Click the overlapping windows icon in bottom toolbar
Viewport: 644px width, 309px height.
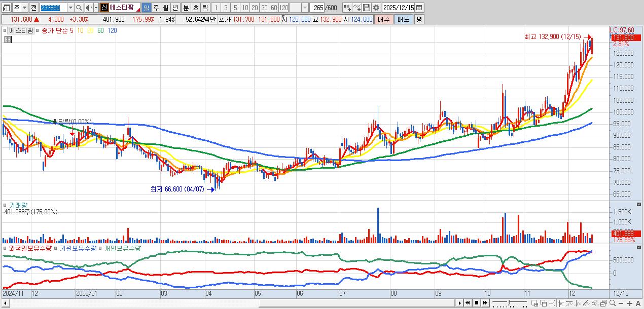pos(544,303)
